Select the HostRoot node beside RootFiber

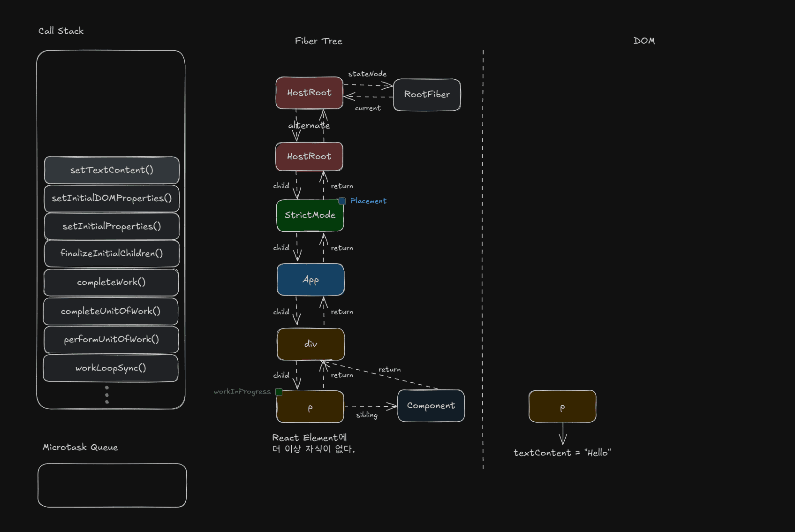(309, 93)
